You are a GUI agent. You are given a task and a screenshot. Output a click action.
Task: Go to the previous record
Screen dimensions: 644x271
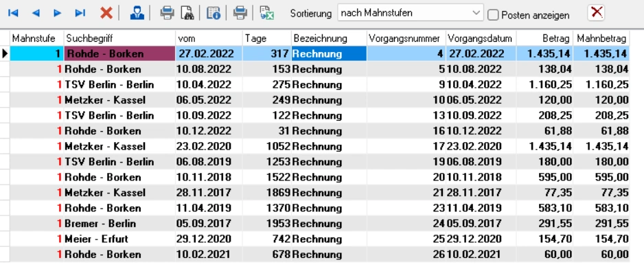pyautogui.click(x=36, y=13)
